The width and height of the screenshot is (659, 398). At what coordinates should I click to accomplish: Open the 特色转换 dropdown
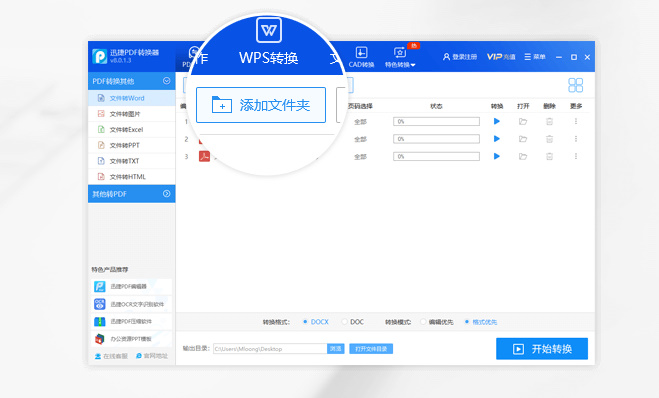click(x=400, y=57)
